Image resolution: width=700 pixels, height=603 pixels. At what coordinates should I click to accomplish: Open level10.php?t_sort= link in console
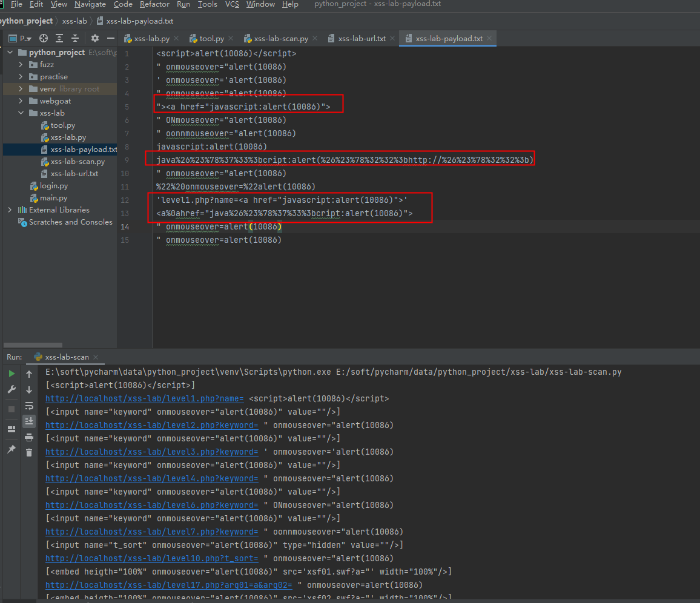(152, 558)
